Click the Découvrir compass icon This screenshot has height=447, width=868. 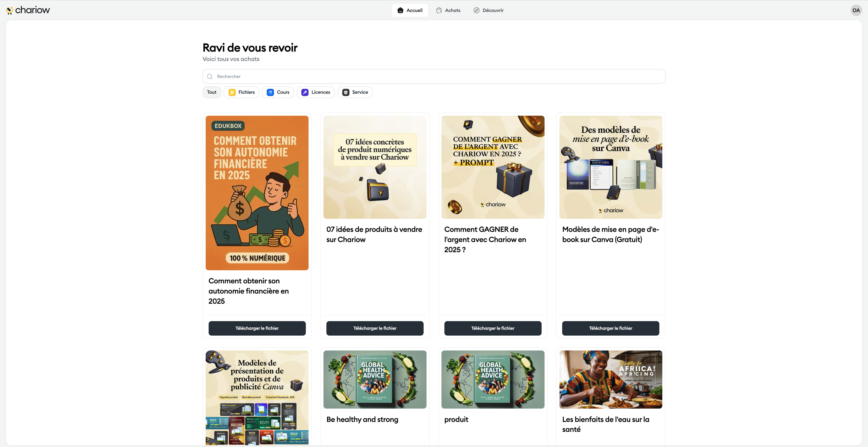point(476,10)
